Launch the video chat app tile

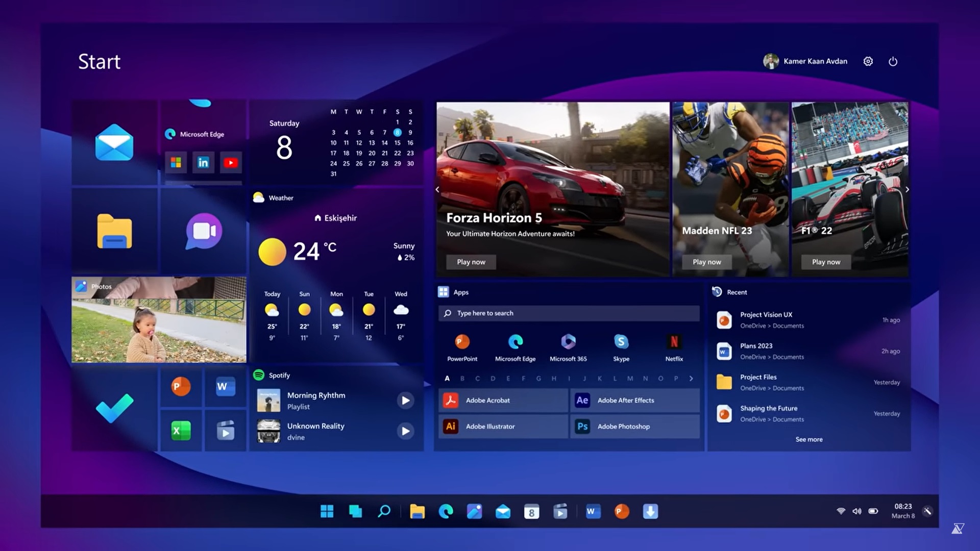(204, 231)
